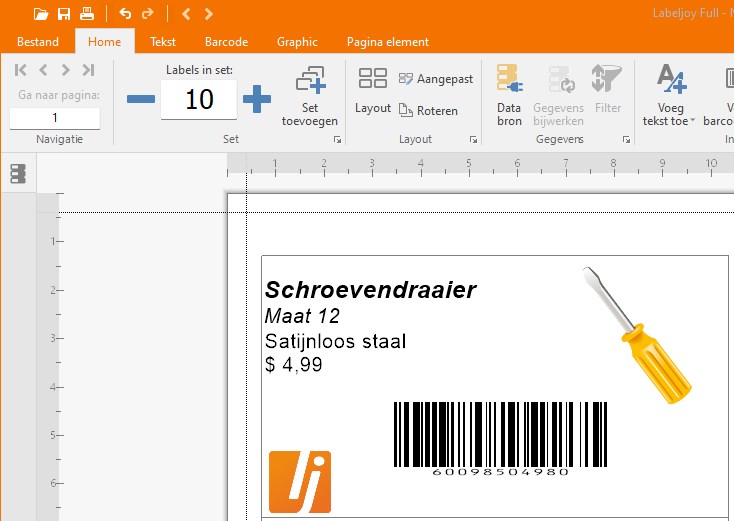Open file via folder icon

tap(41, 14)
